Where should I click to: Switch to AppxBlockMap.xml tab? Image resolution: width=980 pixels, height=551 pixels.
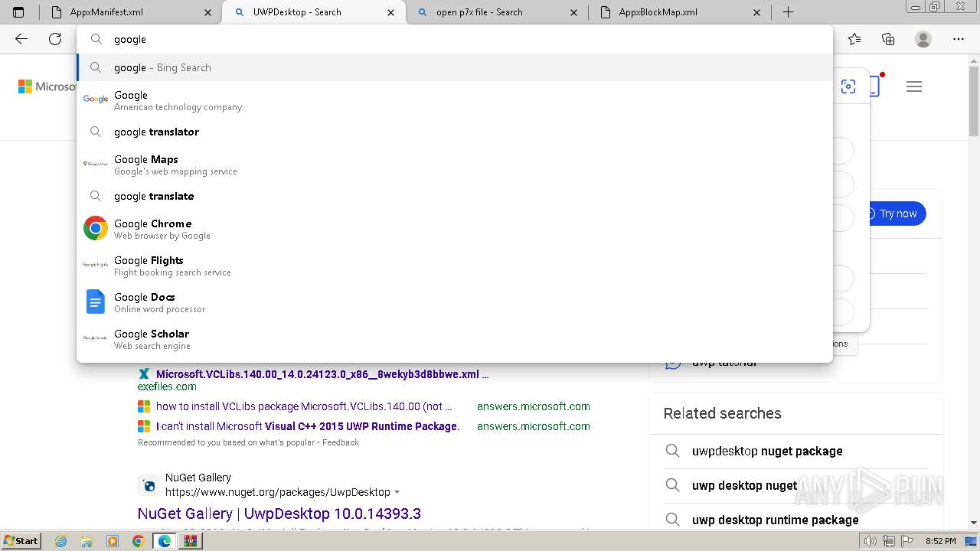(680, 12)
